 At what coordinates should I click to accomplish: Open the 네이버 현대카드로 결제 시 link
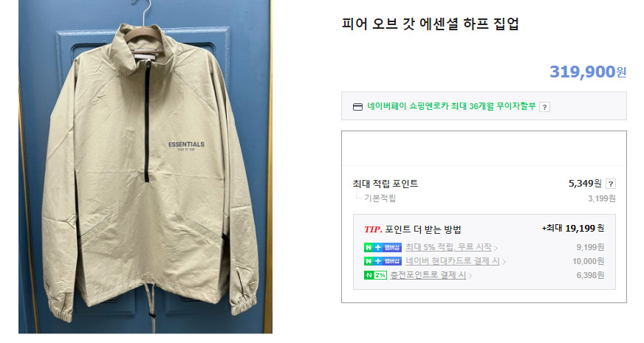tap(453, 261)
